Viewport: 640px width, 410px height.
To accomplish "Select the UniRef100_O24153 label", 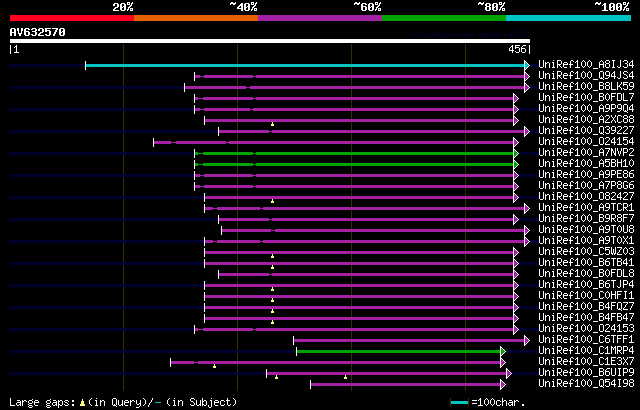I will click(586, 329).
